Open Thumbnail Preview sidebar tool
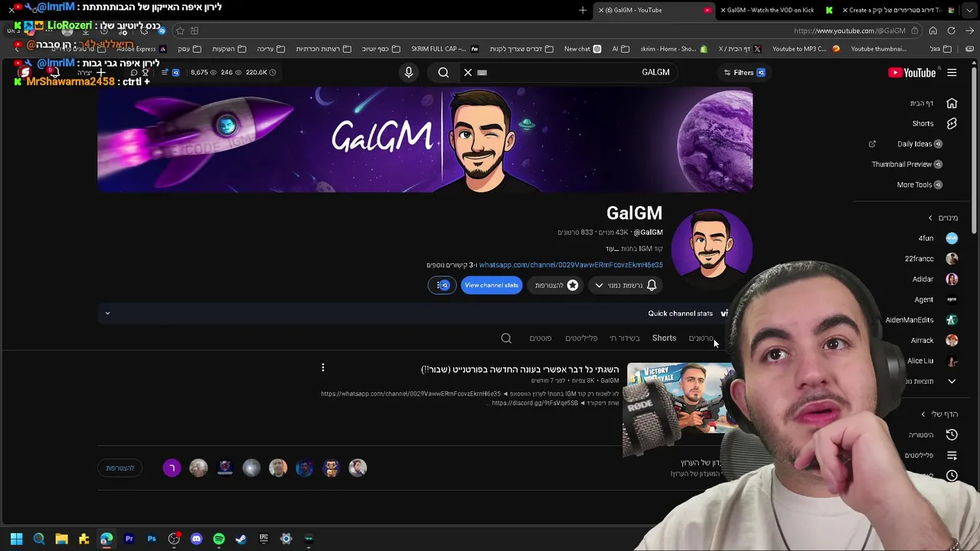980x551 pixels. (906, 164)
